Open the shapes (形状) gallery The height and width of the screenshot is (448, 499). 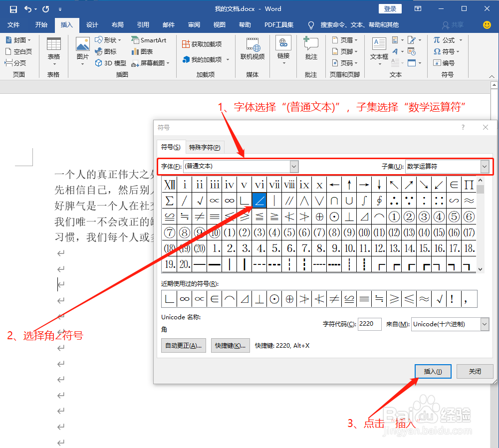[108, 40]
